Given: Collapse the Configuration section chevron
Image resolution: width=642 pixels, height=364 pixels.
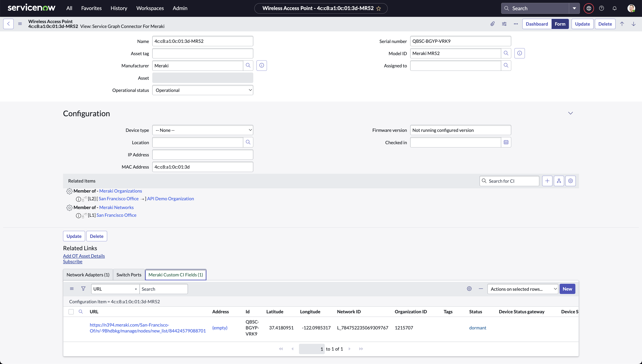Looking at the screenshot, I should (x=571, y=113).
